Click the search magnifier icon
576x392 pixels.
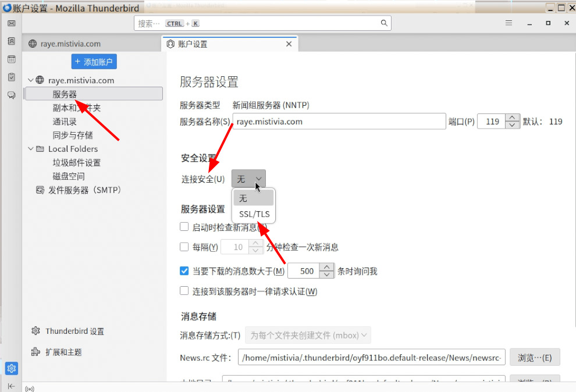384,23
